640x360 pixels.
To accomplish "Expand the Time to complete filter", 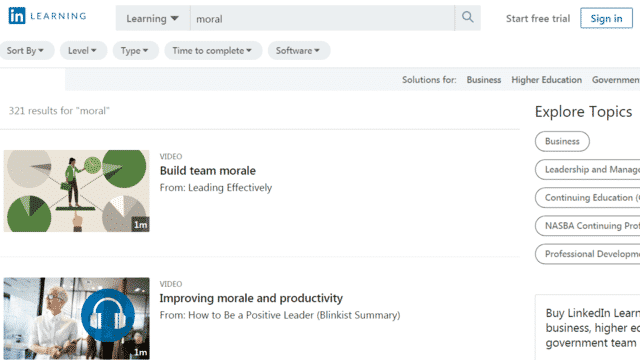I will point(213,51).
